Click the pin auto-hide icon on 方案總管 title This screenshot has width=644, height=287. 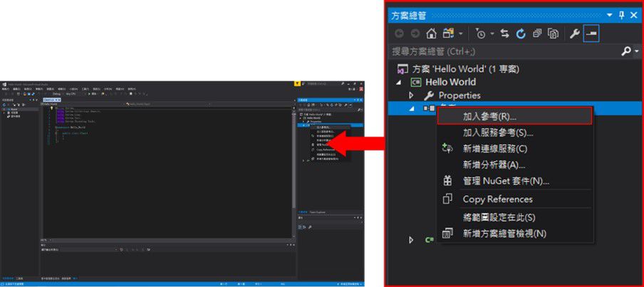point(622,15)
